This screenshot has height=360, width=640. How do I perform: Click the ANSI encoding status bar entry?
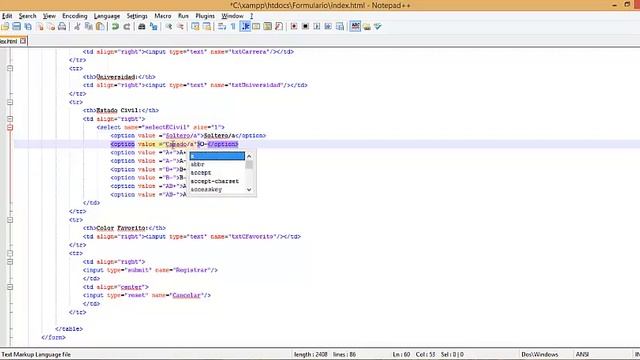pos(582,354)
